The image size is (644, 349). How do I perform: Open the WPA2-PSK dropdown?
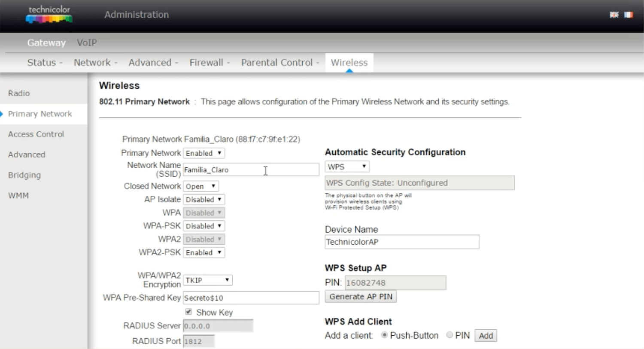(204, 252)
